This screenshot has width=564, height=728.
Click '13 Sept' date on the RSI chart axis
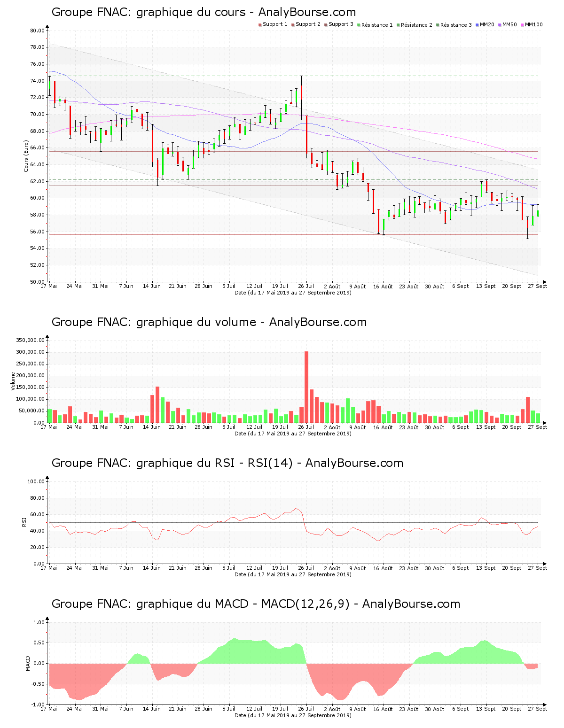(486, 568)
